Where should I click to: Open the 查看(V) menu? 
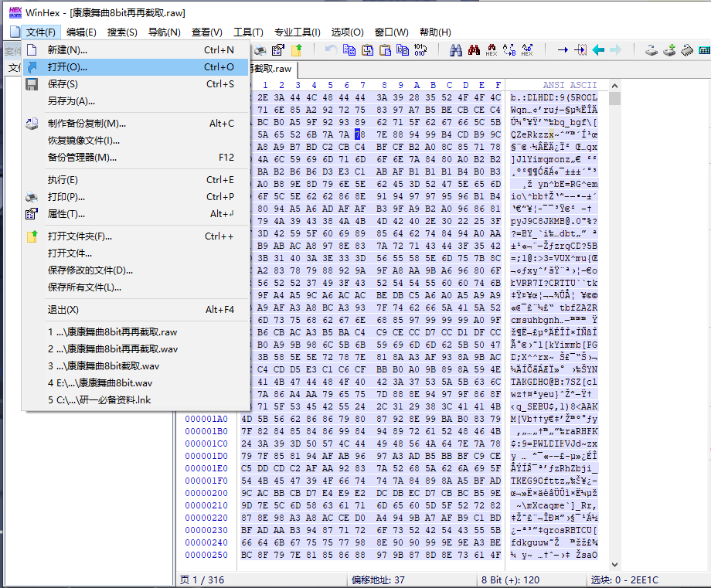coord(207,32)
